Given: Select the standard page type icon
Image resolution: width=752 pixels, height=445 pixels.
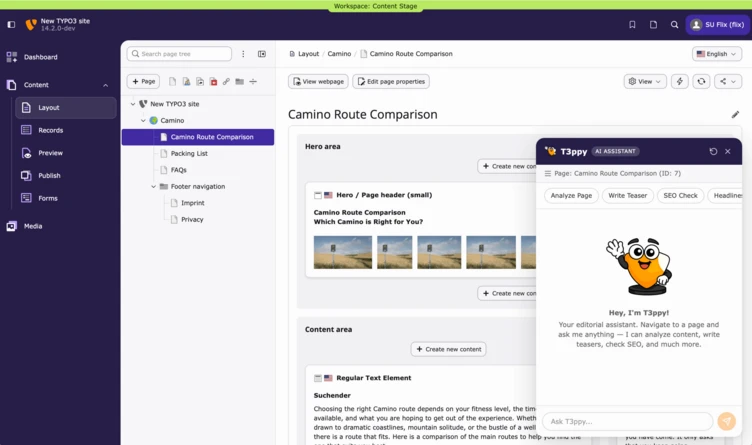Looking at the screenshot, I should (x=173, y=82).
